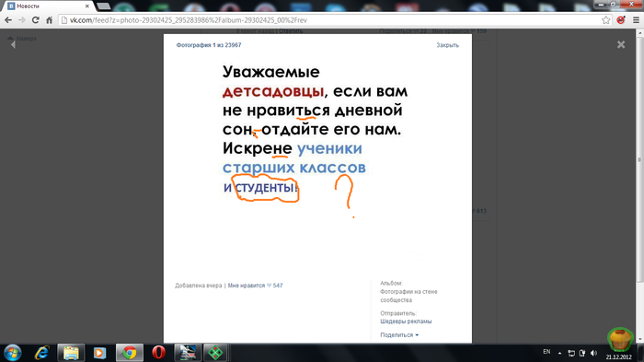The width and height of the screenshot is (644, 362).
Task: Click the photo image with the text
Action: click(317, 160)
